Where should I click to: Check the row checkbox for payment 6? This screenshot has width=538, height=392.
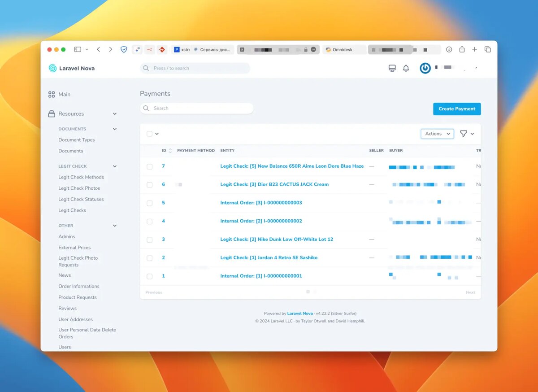(150, 185)
